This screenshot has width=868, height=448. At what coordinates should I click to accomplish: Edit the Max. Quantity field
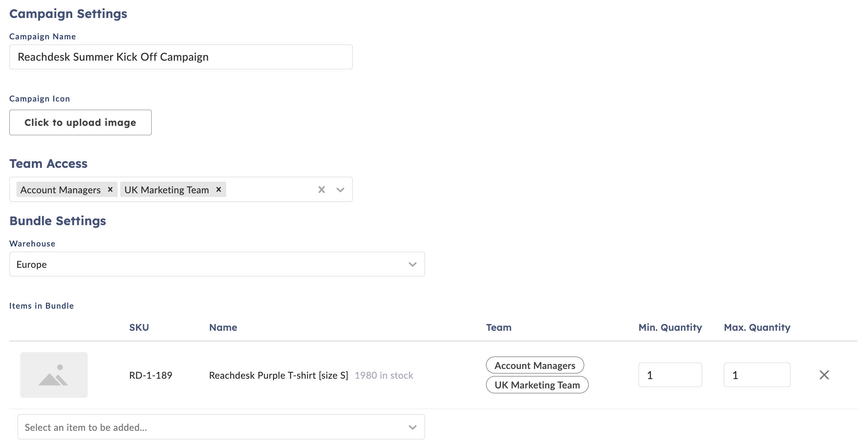pos(757,375)
